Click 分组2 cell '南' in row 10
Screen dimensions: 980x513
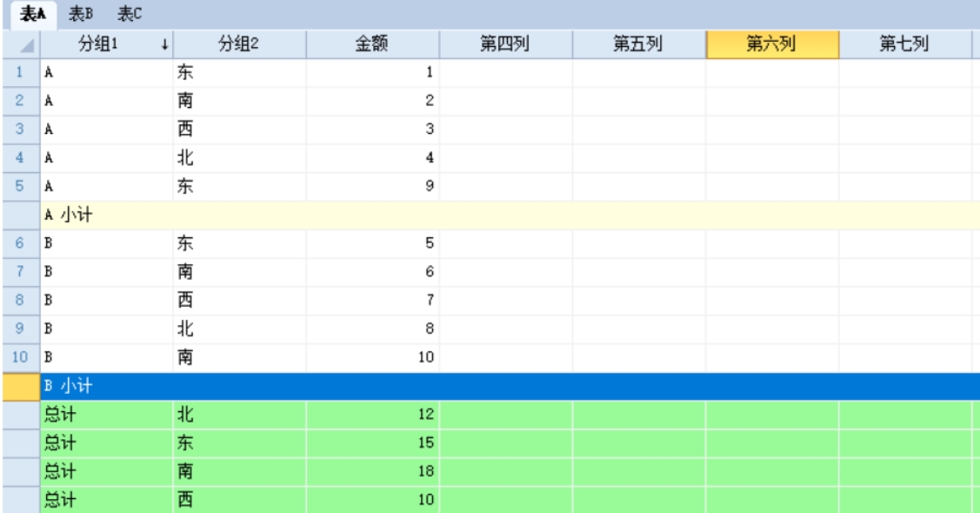coord(239,357)
